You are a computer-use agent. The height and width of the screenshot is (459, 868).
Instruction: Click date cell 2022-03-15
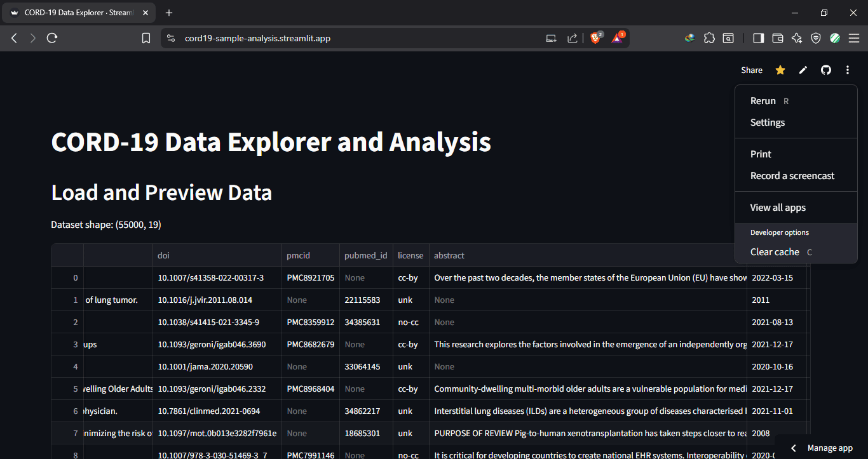(x=776, y=278)
